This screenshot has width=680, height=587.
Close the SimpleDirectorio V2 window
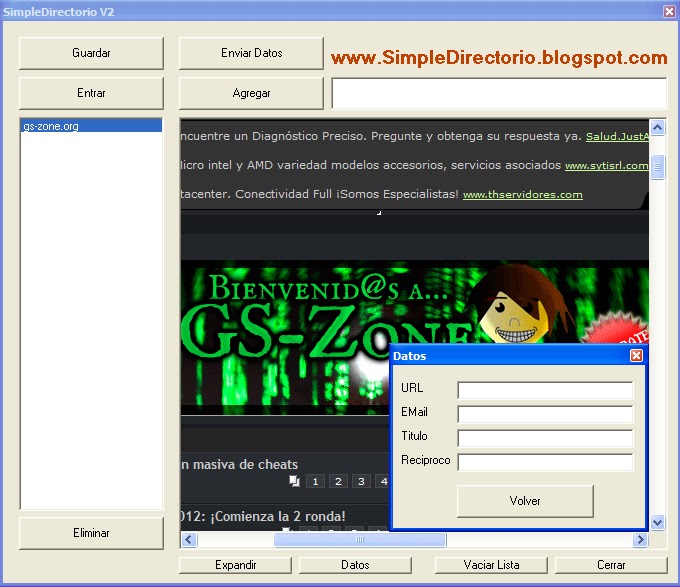pos(669,11)
